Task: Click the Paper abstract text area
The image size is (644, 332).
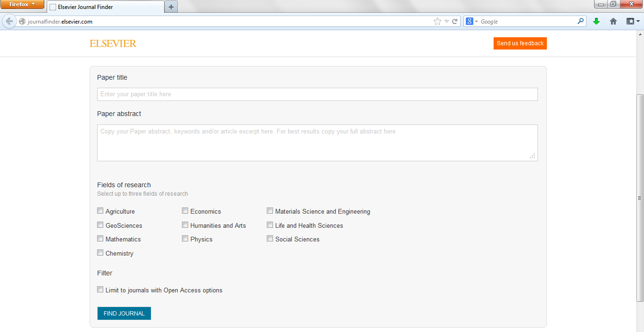Action: tap(317, 143)
